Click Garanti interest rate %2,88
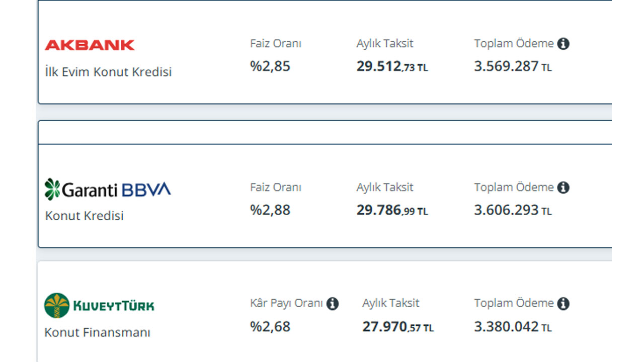 pos(270,210)
